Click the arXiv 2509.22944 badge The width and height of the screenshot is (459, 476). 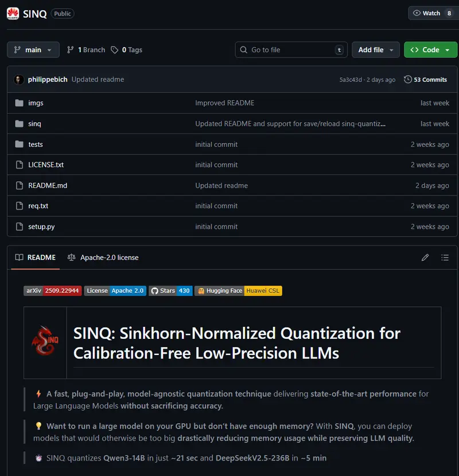point(53,291)
